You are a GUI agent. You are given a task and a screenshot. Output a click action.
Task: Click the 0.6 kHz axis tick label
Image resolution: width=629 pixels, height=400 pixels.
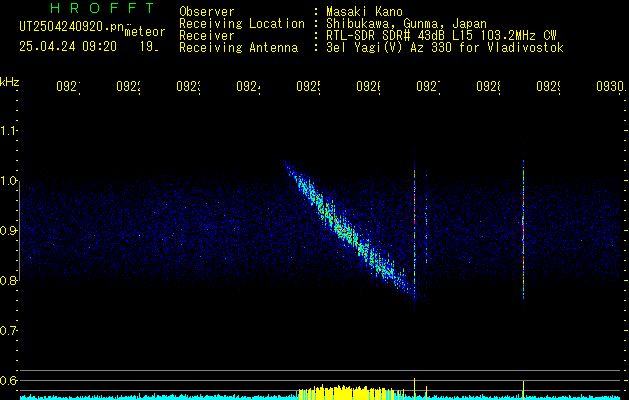[x=8, y=380]
